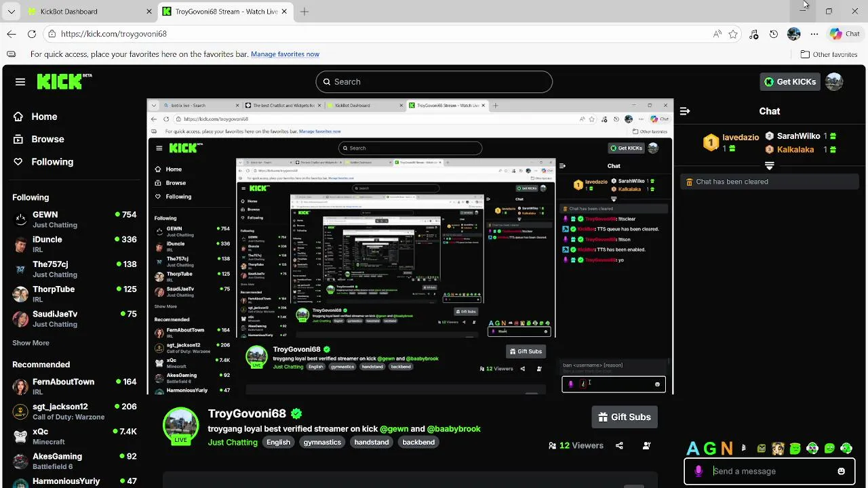Go back in browser history

[x=12, y=34]
